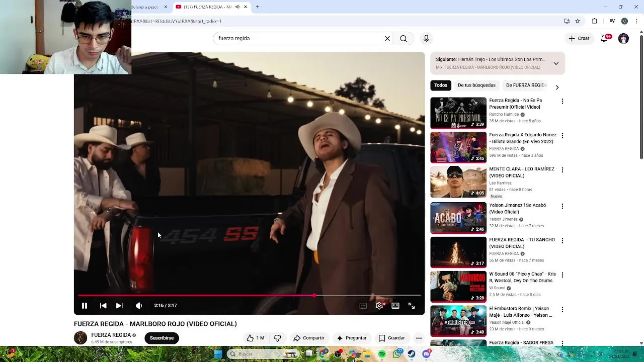Click the Windows Start button
This screenshot has width=644, height=362.
pyautogui.click(x=218, y=354)
